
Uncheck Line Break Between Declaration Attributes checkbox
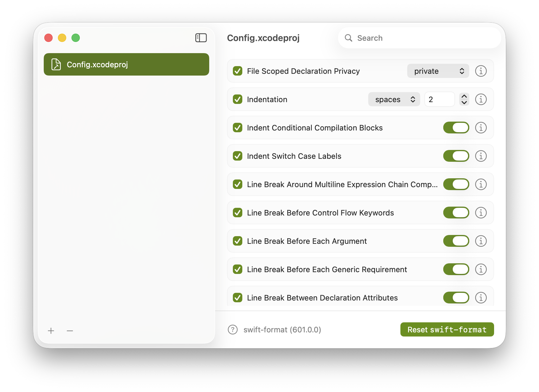[x=238, y=298]
